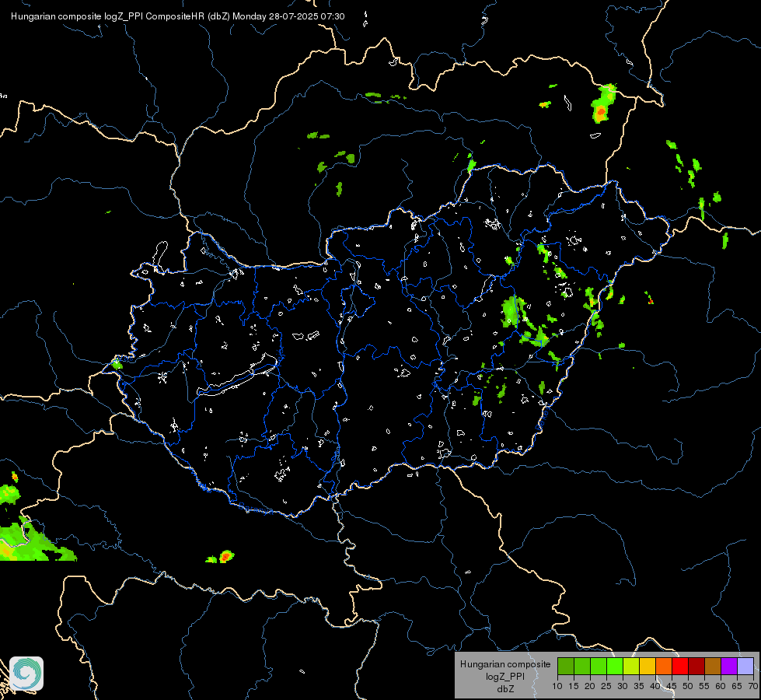Click the '40' value on legend scale

click(x=655, y=687)
